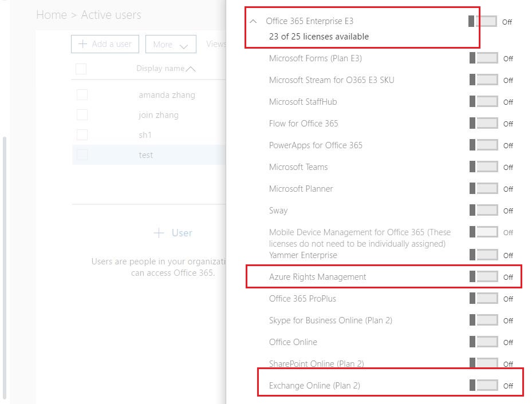Viewport: 532px width, 404px height.
Task: Tick the checkbox for user test
Action: (82, 155)
